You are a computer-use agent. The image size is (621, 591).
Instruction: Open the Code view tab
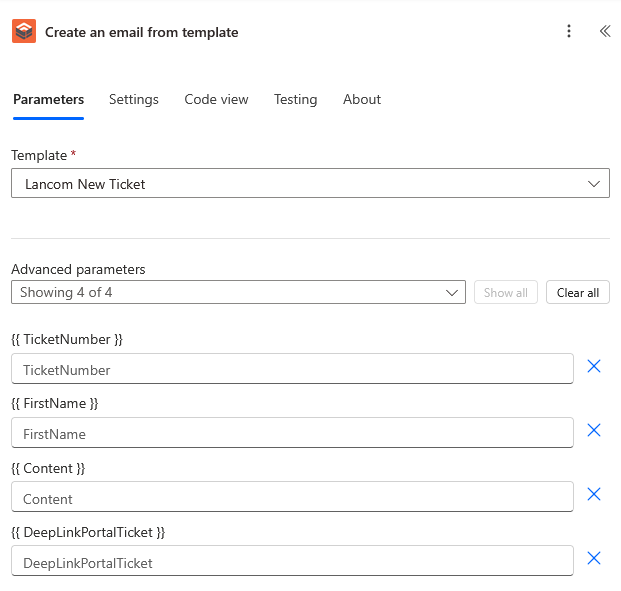[216, 100]
